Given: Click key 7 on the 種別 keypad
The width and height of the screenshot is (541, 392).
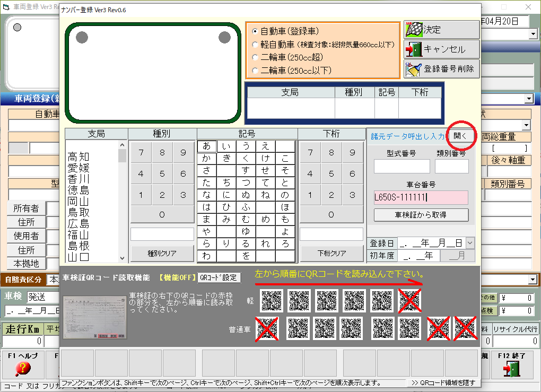Looking at the screenshot, I should coord(141,152).
